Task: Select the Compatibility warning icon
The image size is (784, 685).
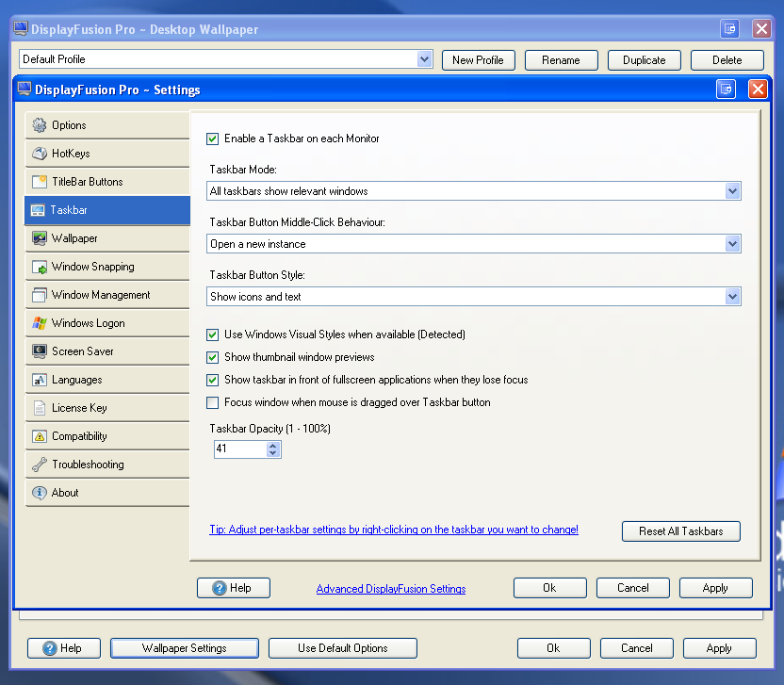Action: [x=39, y=436]
